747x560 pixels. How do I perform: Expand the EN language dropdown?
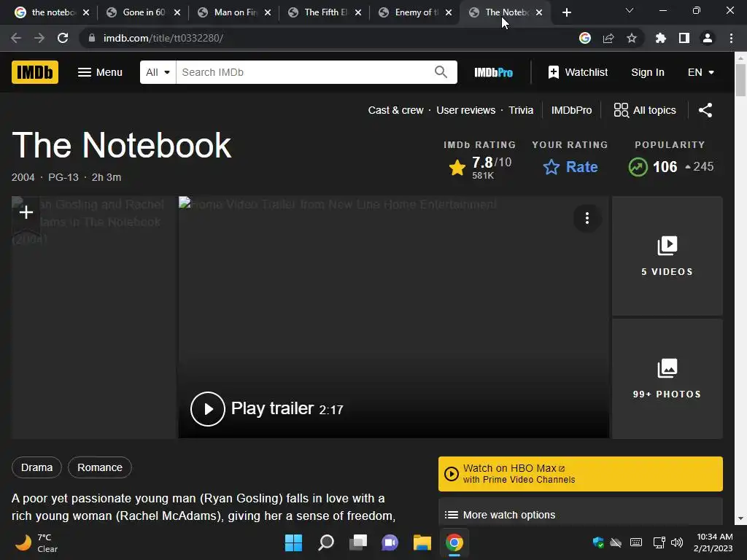(x=701, y=72)
